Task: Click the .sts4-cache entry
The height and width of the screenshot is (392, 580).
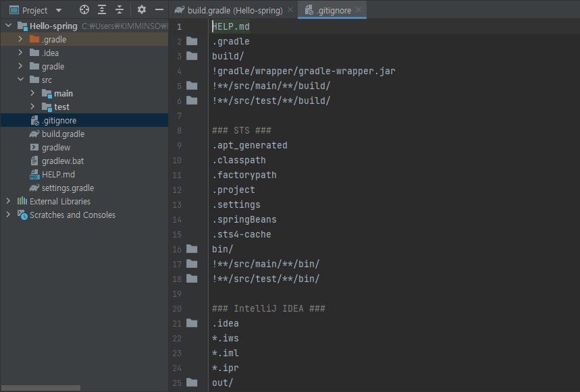Action: (242, 234)
